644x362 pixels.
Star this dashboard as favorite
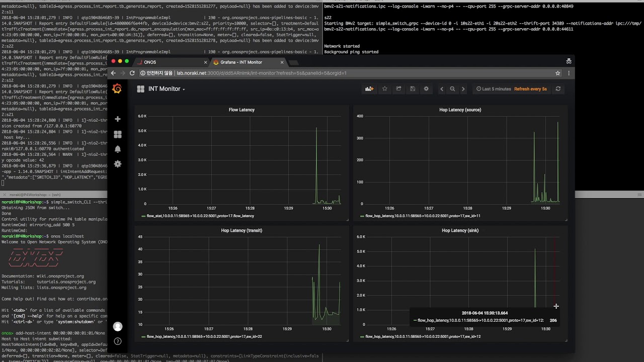pos(385,89)
